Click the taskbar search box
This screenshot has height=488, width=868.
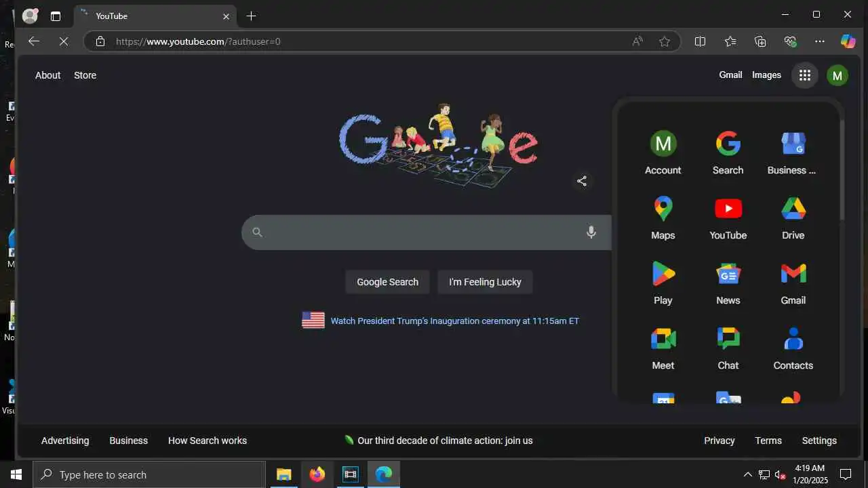tap(149, 474)
